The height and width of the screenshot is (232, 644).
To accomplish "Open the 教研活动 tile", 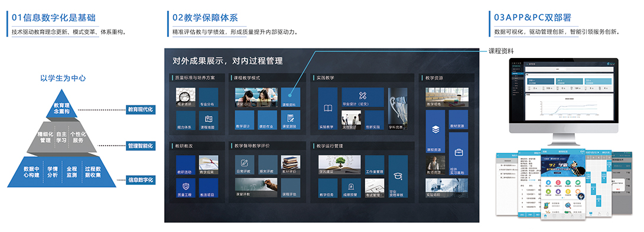I will click(186, 165).
